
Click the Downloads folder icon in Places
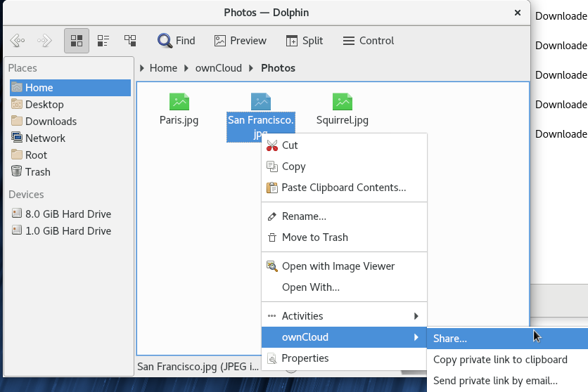pyautogui.click(x=16, y=121)
